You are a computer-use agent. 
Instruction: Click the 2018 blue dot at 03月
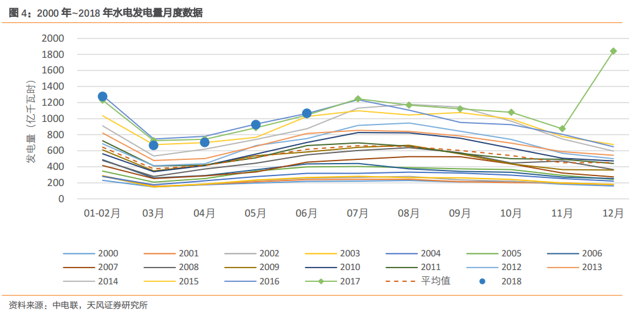154,145
